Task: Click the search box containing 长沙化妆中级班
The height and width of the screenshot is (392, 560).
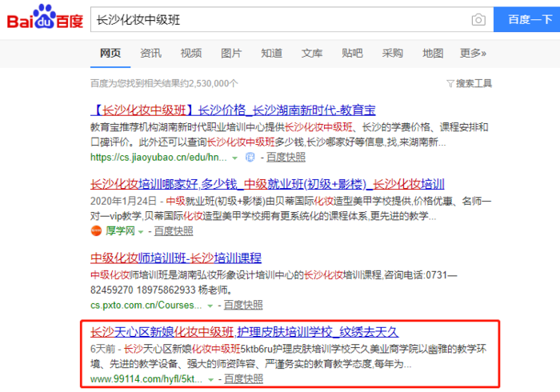Action: [292, 20]
